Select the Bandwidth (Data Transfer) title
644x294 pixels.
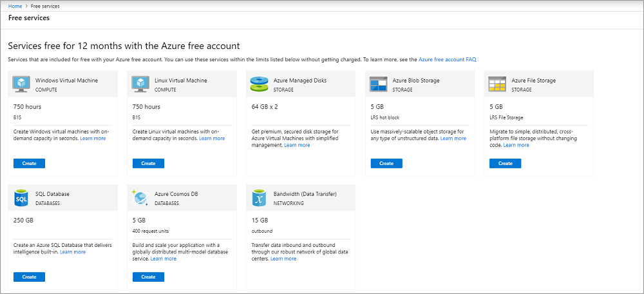click(x=305, y=194)
